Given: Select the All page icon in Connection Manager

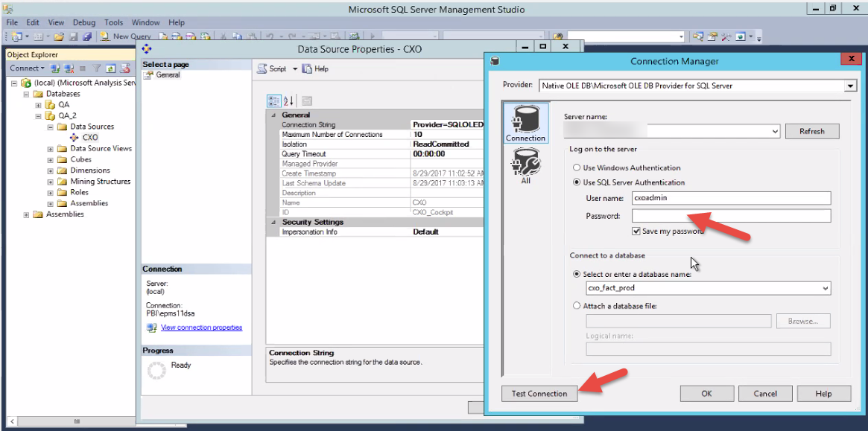Looking at the screenshot, I should [525, 166].
